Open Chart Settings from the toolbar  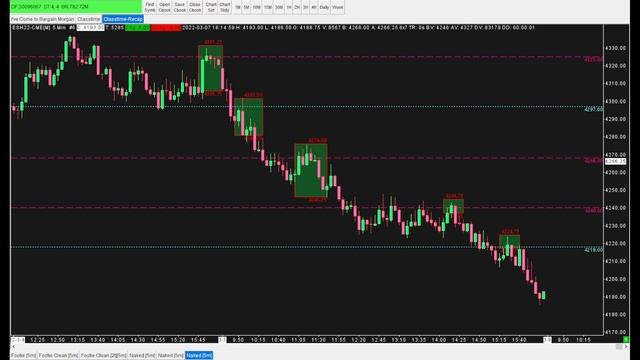pyautogui.click(x=211, y=7)
